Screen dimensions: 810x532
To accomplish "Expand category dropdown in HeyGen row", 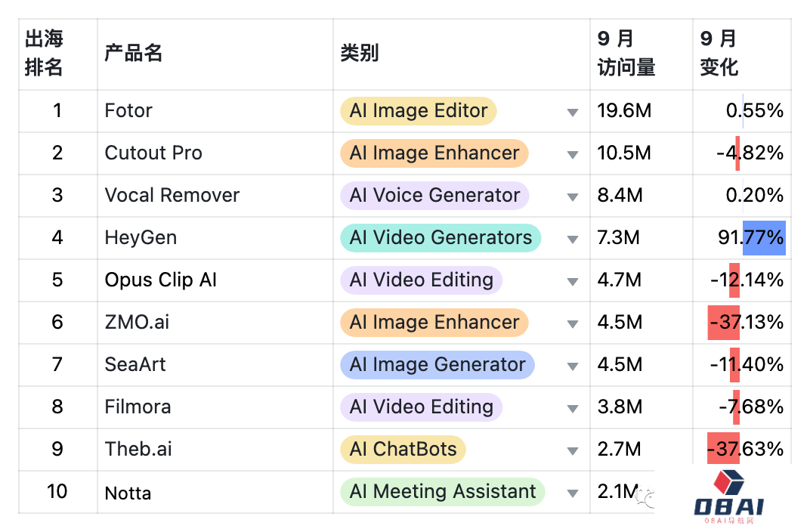I will 572,239.
